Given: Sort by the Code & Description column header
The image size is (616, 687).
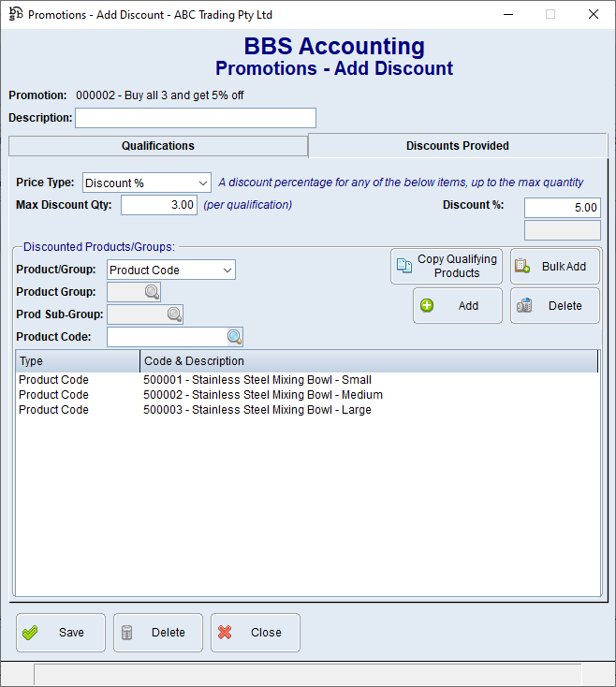Looking at the screenshot, I should point(368,361).
